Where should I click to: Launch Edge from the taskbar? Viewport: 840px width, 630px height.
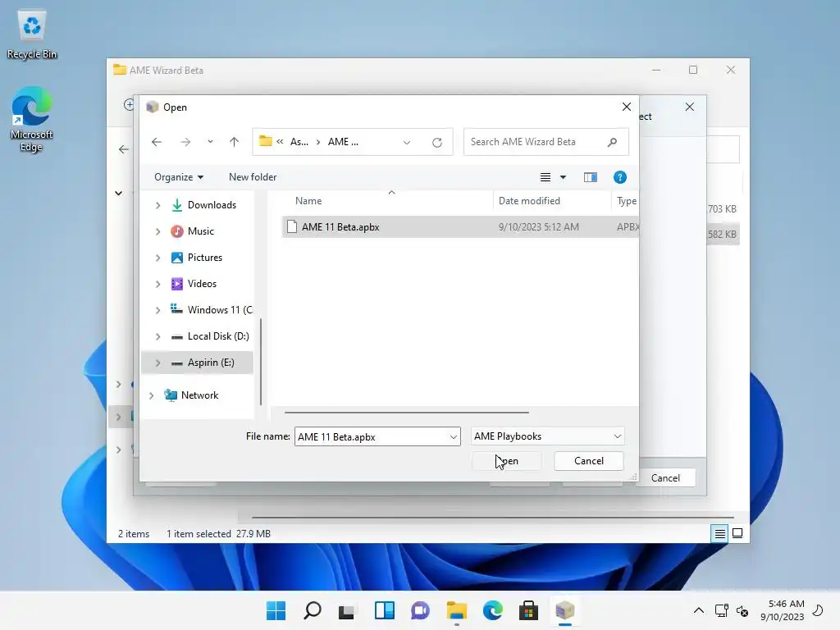[x=492, y=610]
